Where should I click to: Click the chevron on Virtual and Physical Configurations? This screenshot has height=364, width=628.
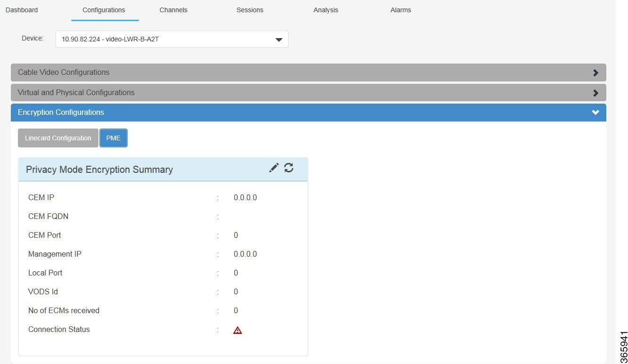(x=595, y=92)
